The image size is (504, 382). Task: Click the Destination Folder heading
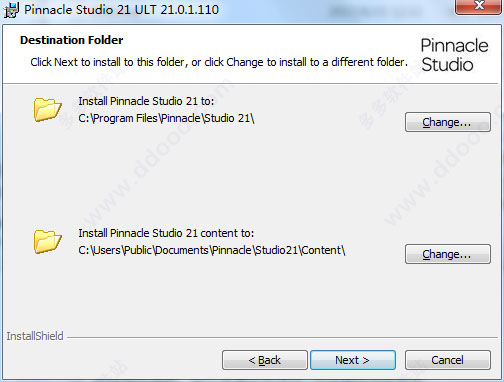point(72,40)
